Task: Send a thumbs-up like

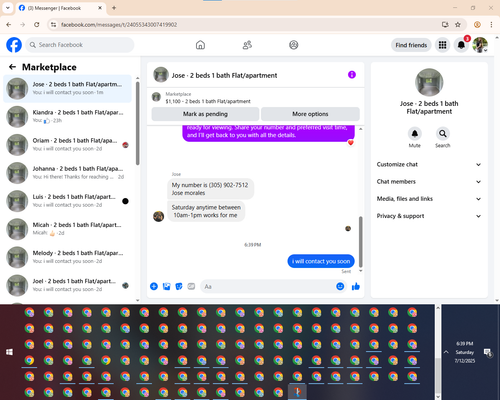Action: [356, 286]
